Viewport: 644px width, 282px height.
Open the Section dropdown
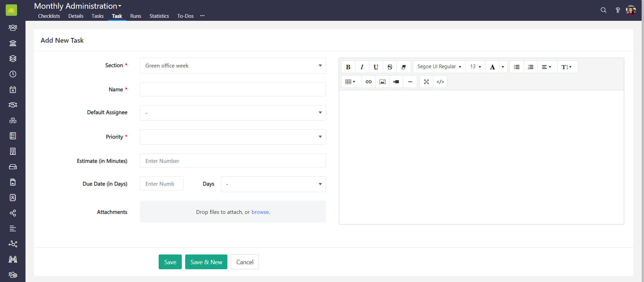[x=232, y=66]
